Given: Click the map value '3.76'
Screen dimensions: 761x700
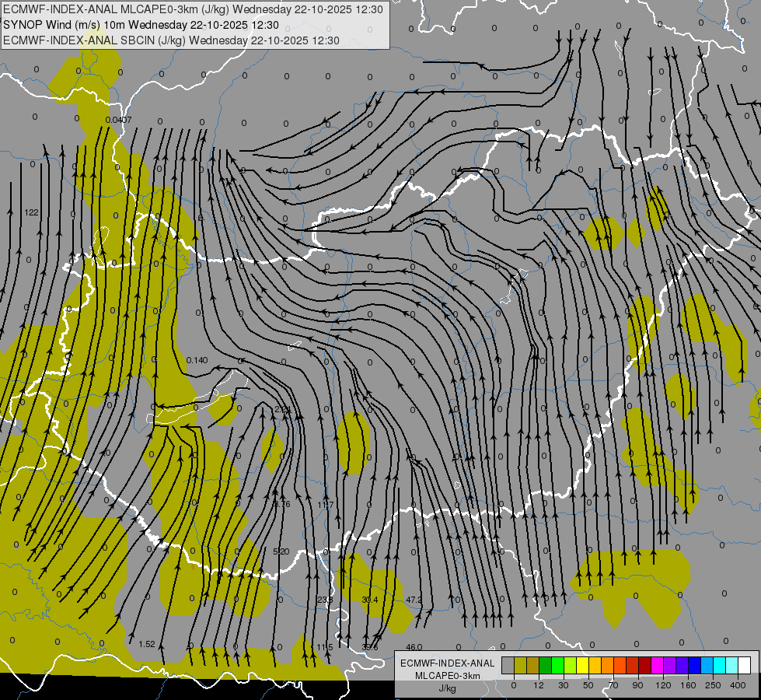Looking at the screenshot, I should pyautogui.click(x=282, y=504).
